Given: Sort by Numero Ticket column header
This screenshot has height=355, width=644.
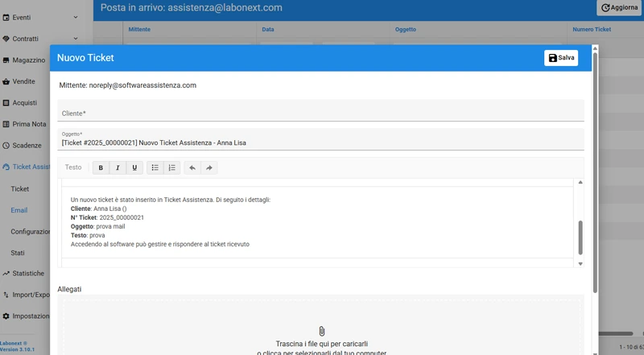Looking at the screenshot, I should point(592,30).
